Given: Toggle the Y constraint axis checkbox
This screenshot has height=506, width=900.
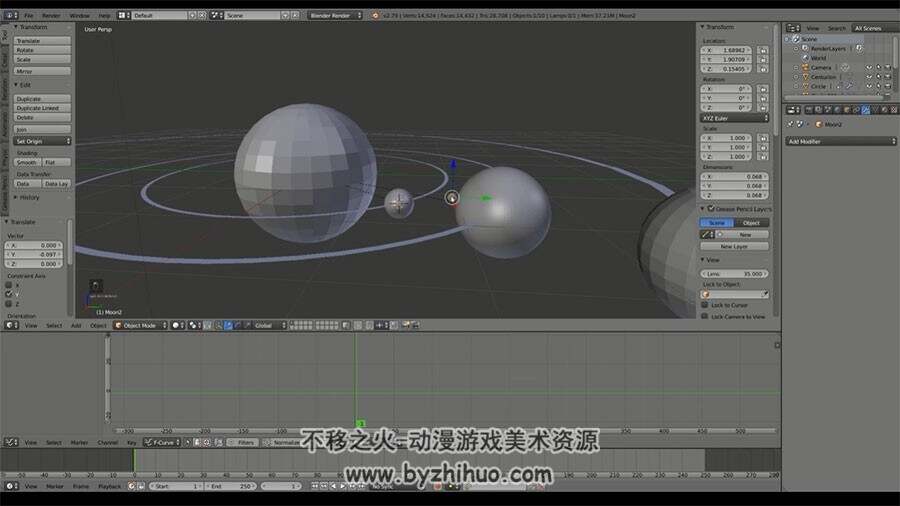Looking at the screenshot, I should tap(9, 294).
